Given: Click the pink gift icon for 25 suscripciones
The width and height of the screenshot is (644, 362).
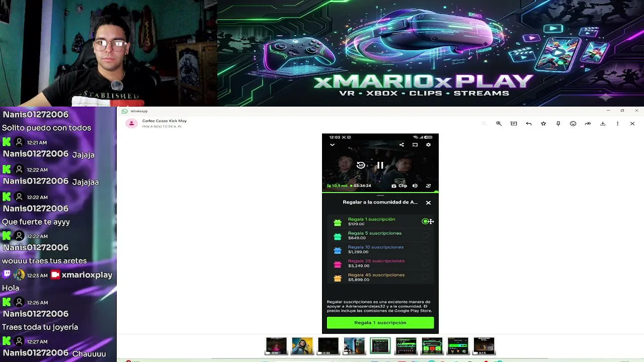Looking at the screenshot, I should pos(338,263).
